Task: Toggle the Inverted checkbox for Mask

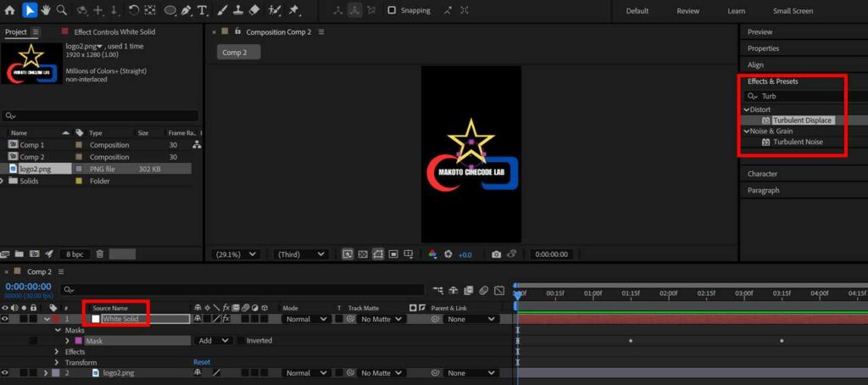Action: tap(242, 341)
